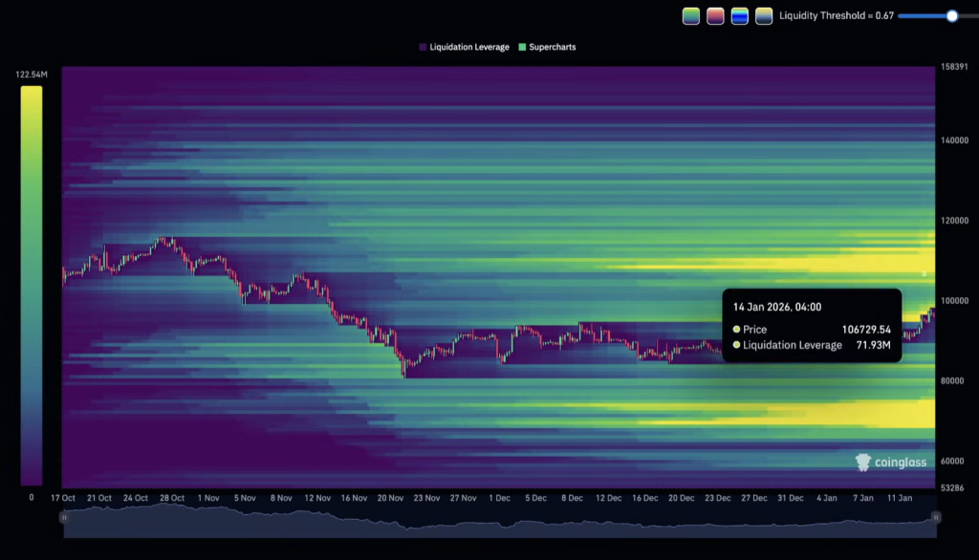This screenshot has height=560, width=979.
Task: Toggle the Liquidation Leverage legend series
Action: [x=464, y=47]
